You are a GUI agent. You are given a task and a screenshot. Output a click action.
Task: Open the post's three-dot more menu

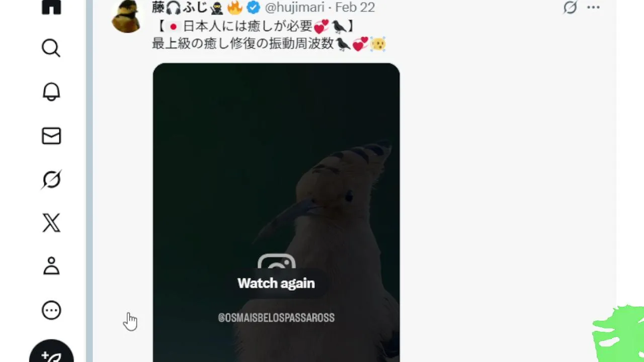tap(594, 8)
